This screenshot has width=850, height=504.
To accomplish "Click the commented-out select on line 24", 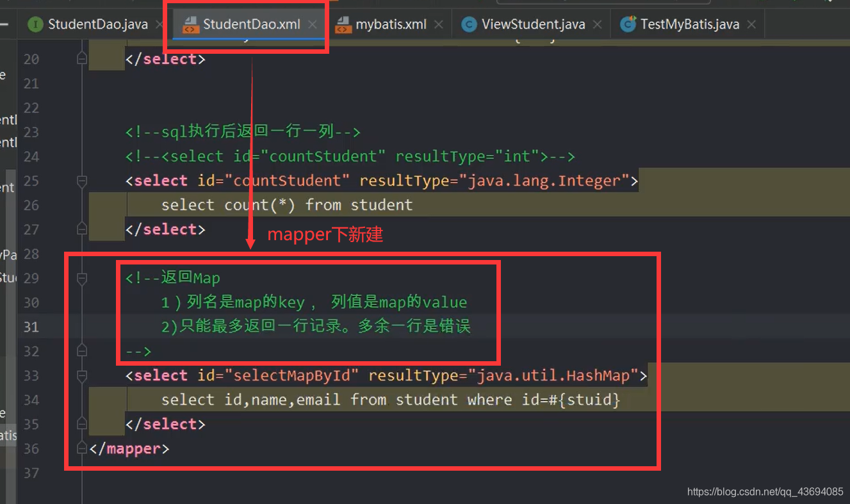I will pos(350,156).
